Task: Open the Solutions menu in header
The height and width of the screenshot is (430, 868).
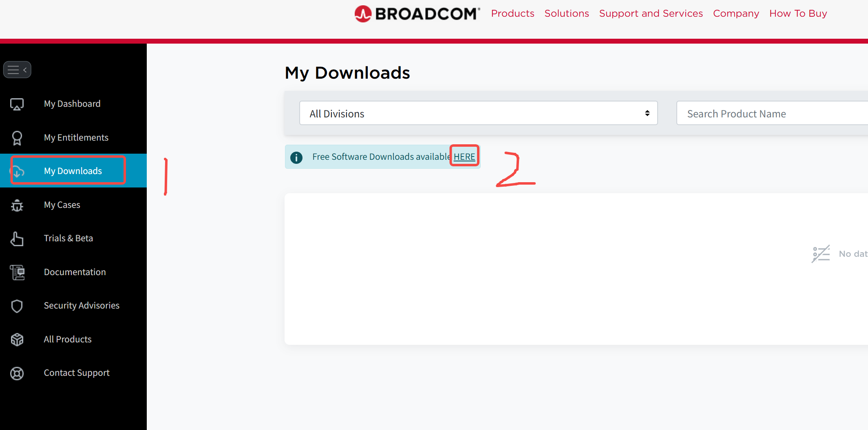Action: pyautogui.click(x=567, y=13)
